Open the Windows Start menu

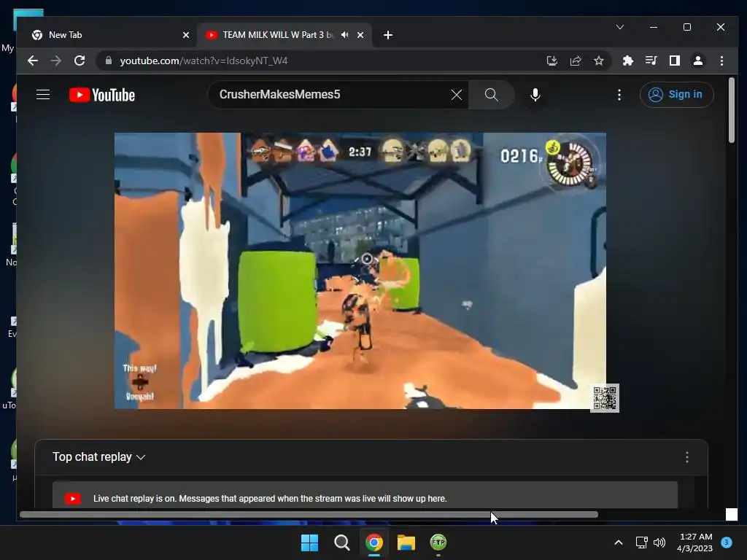click(309, 542)
